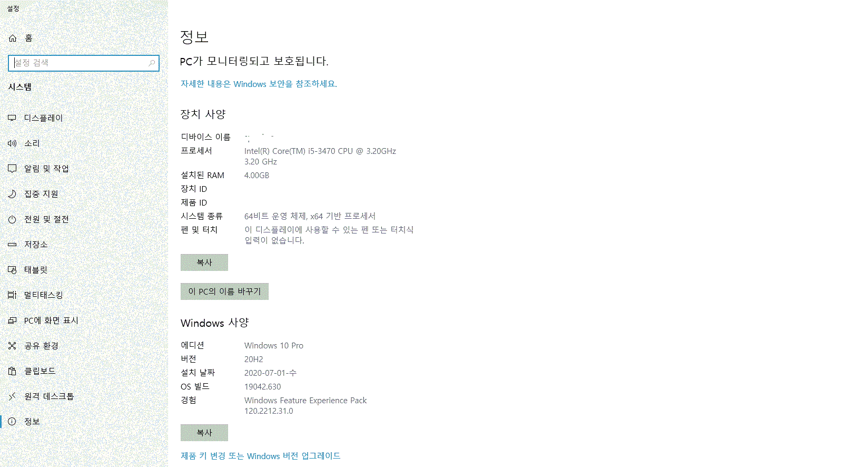Click the Multitasking icon

coord(12,295)
